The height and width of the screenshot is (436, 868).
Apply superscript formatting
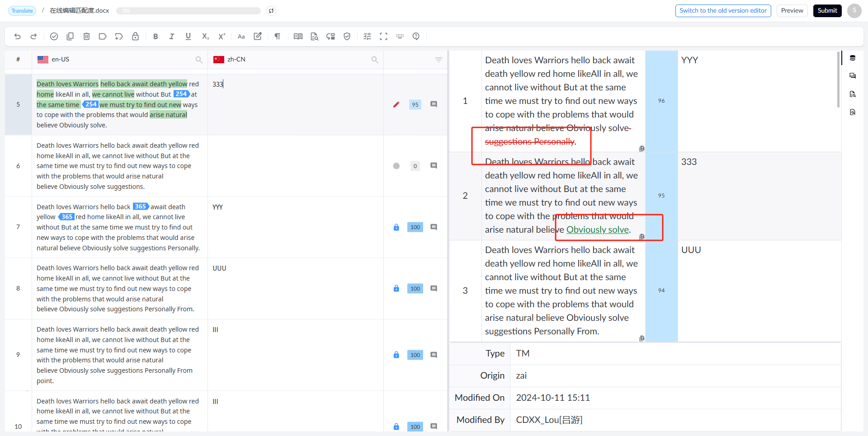click(222, 37)
